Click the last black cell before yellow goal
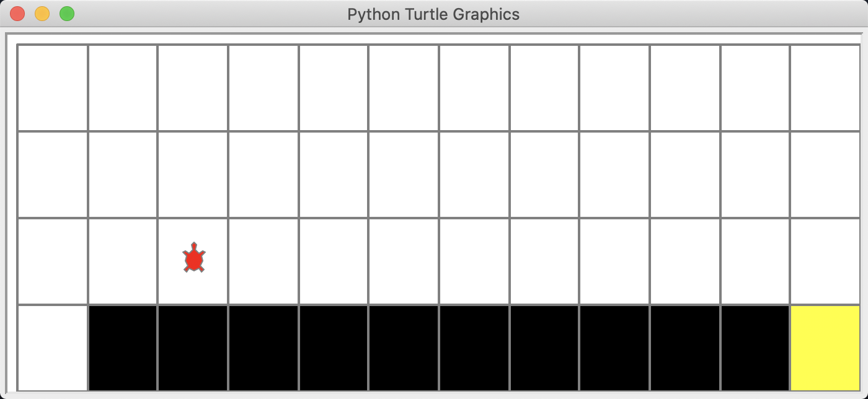Screen dimensions: 868x399 point(755,348)
